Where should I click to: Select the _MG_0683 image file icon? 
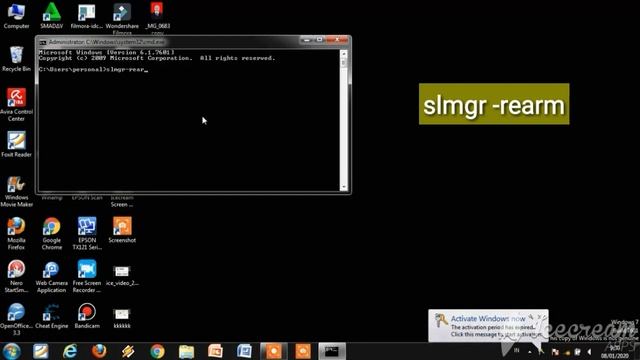point(158,18)
